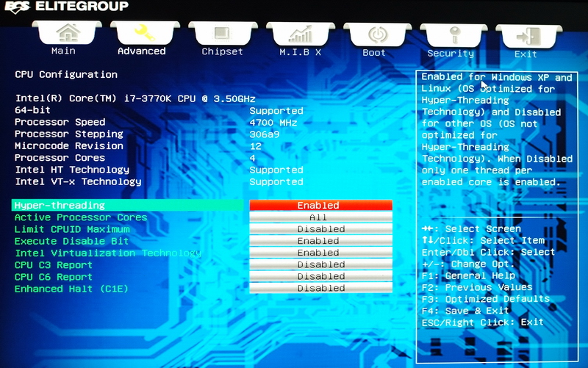This screenshot has width=588, height=368.
Task: Open the Chipset chip icon
Action: (222, 34)
